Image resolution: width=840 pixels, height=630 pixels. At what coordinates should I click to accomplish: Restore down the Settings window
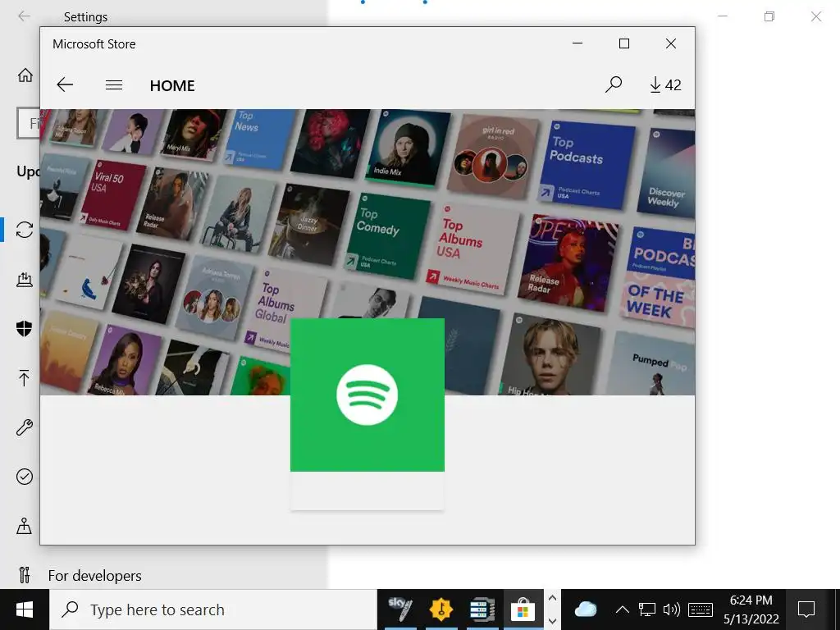[x=769, y=16]
